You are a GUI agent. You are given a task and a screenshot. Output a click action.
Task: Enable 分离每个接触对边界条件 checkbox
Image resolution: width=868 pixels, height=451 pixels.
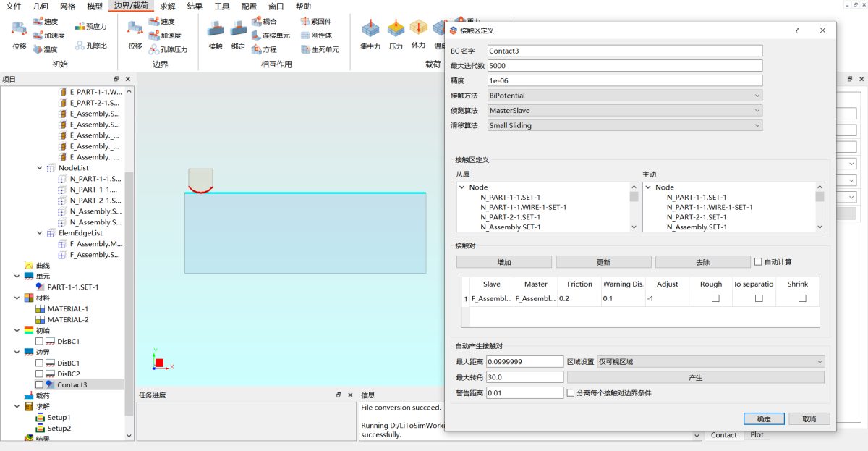(x=571, y=393)
